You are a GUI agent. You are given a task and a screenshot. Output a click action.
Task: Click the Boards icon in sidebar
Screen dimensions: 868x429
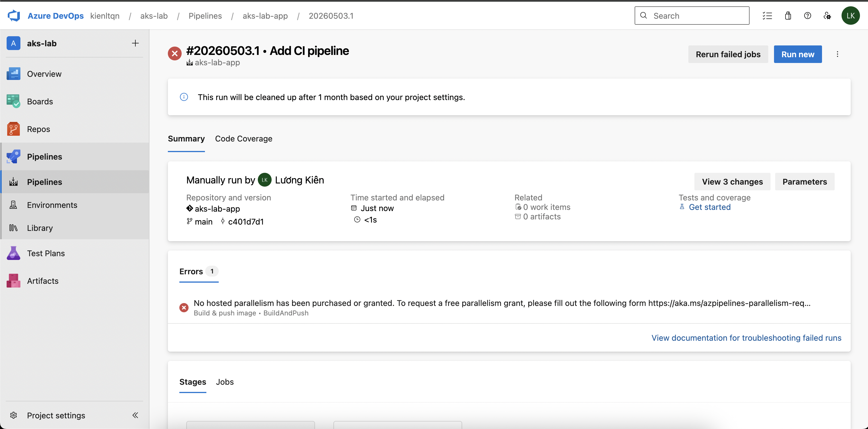point(14,101)
